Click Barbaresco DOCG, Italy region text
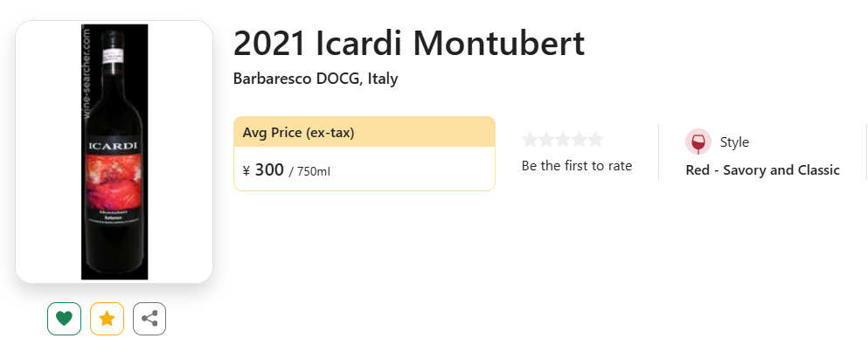 (316, 79)
